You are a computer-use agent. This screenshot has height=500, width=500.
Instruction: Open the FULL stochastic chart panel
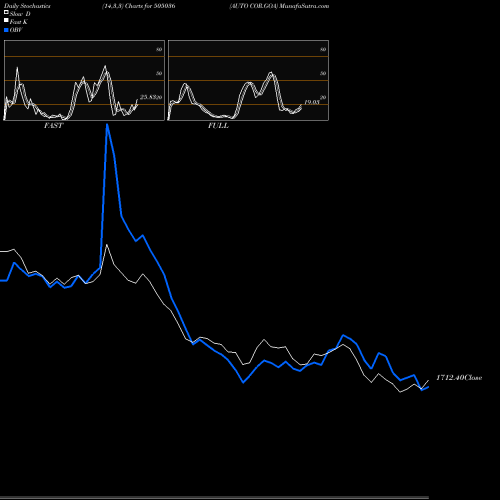coord(248,80)
